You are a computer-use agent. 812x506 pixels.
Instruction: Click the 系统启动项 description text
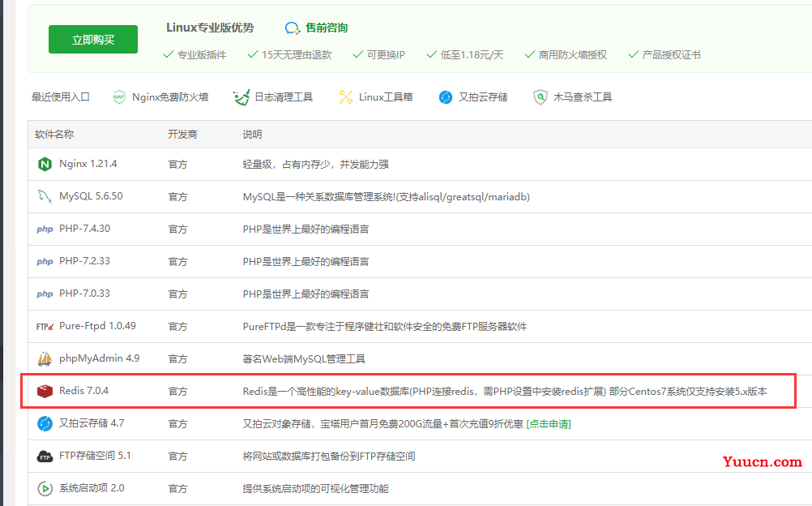[x=315, y=488]
